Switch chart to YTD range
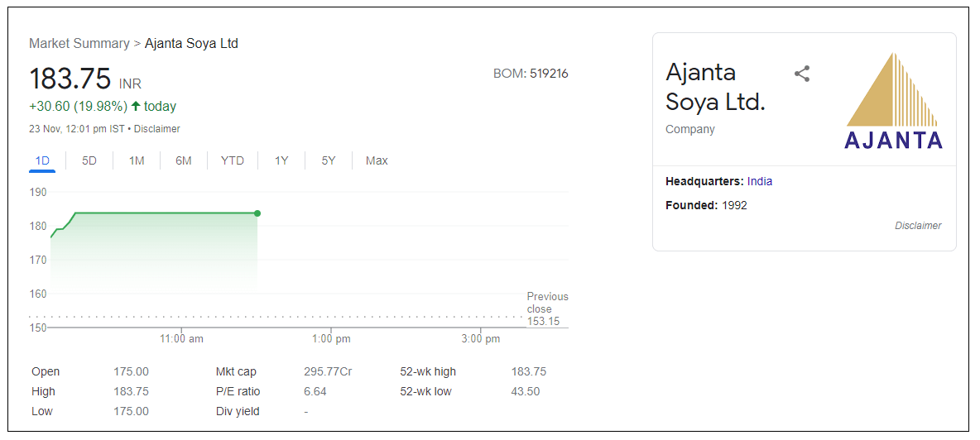The image size is (980, 440). click(233, 160)
